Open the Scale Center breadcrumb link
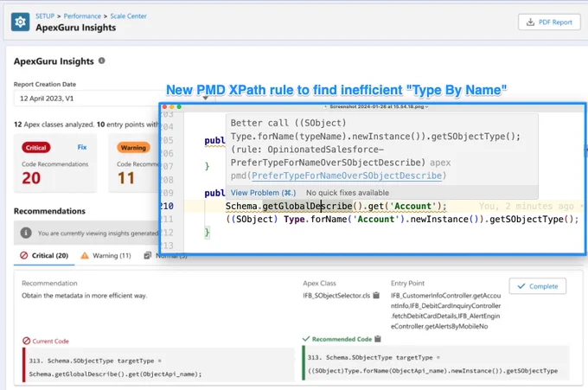This screenshot has height=390, width=588. (128, 16)
